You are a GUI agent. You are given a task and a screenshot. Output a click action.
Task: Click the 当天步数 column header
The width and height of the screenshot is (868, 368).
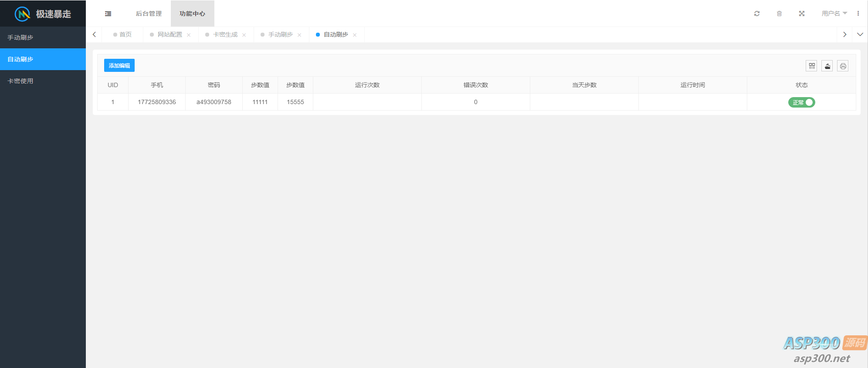[x=584, y=85]
